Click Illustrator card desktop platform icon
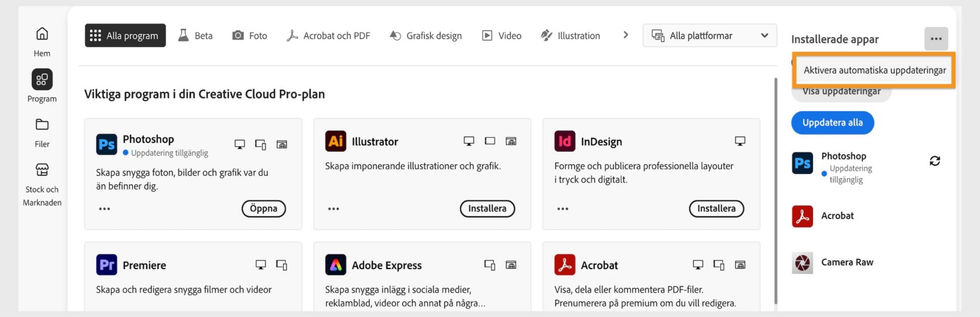Image resolution: width=980 pixels, height=317 pixels. 469,141
